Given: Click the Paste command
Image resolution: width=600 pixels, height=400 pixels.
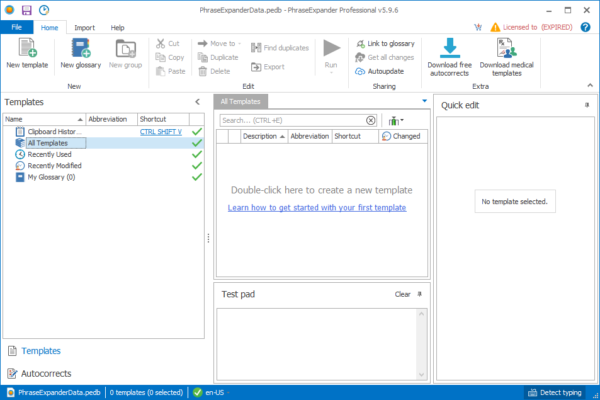Looking at the screenshot, I should 171,71.
